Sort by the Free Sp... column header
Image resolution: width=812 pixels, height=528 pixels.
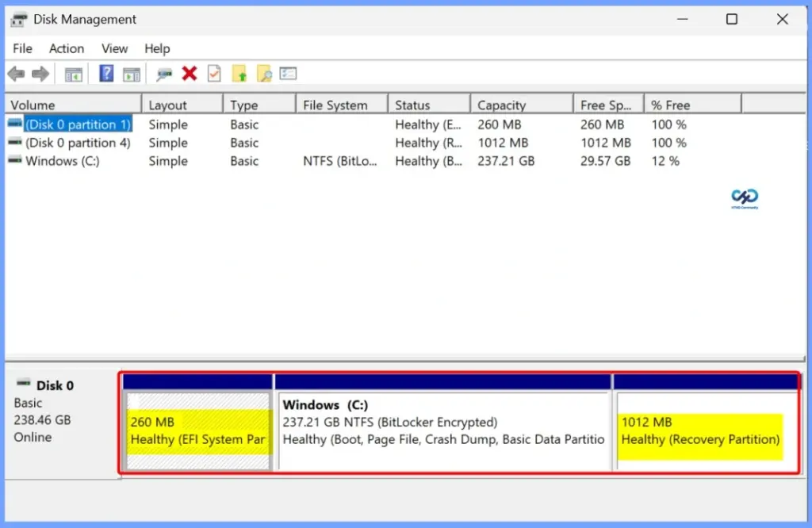[609, 105]
